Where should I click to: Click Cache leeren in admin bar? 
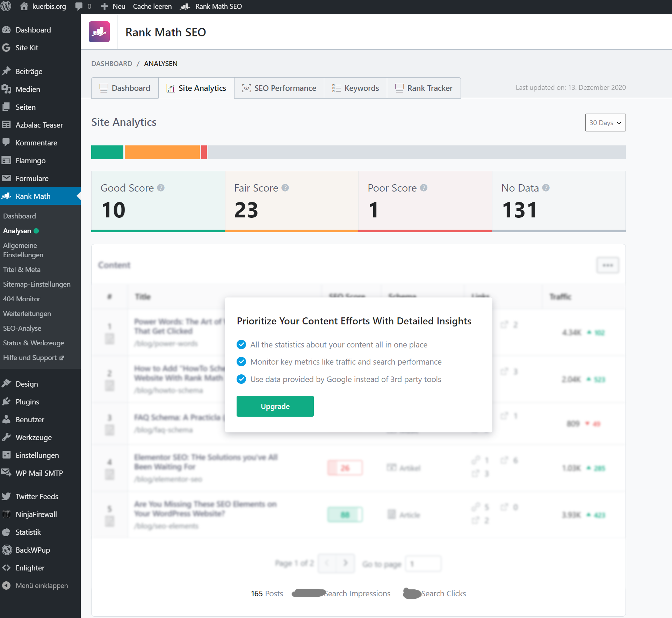point(152,6)
